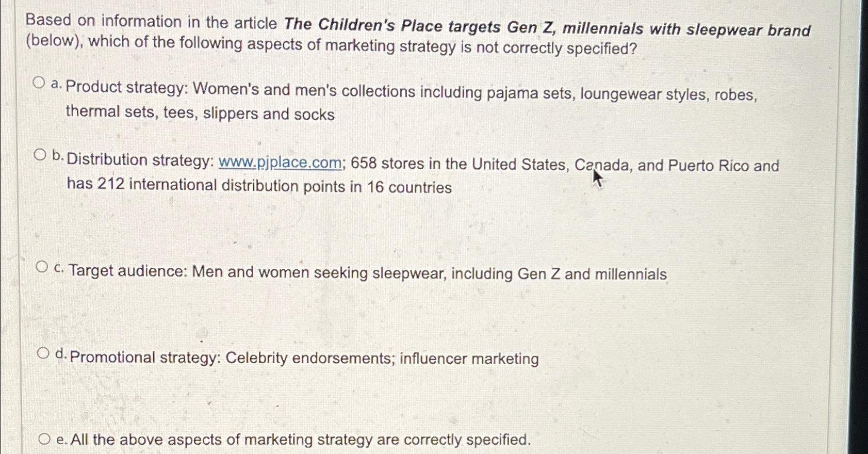The image size is (868, 454).
Task: Click the letter label 'b.'
Action: [59, 156]
